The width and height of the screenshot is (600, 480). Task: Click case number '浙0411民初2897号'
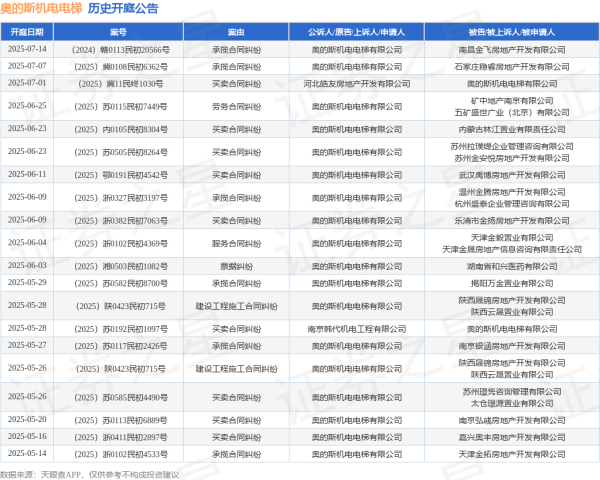click(x=121, y=437)
